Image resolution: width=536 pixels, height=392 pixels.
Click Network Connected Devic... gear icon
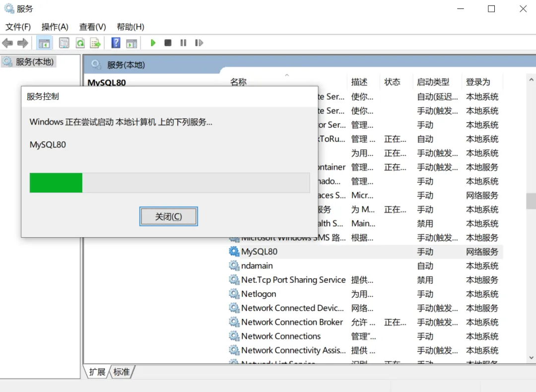[234, 308]
